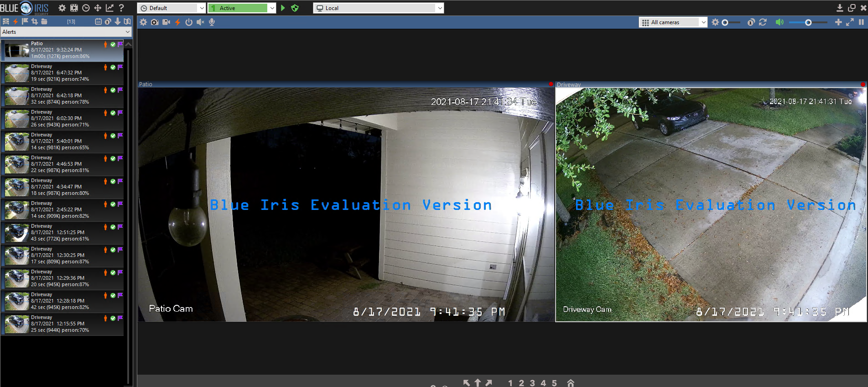The width and height of the screenshot is (868, 387).
Task: Take a snapshot with camera icon
Action: pyautogui.click(x=155, y=22)
